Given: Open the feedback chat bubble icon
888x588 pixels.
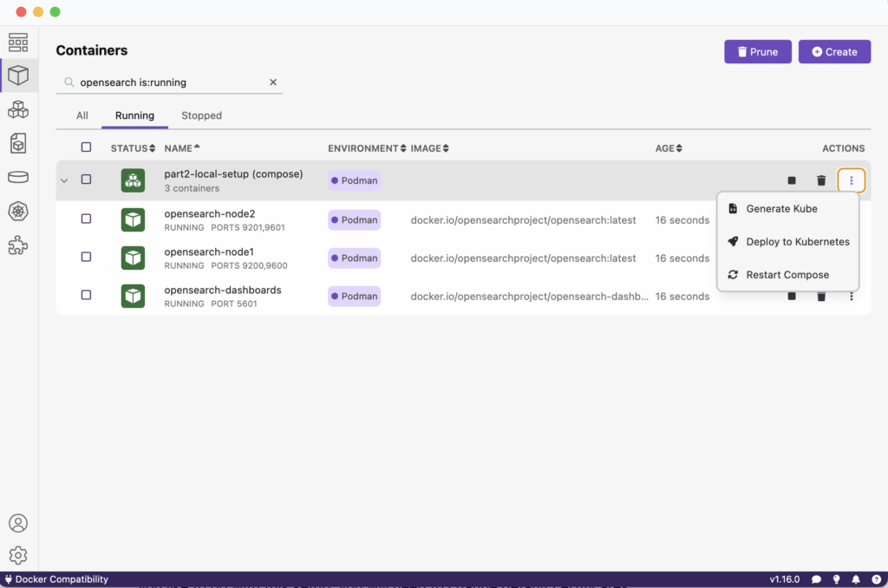Looking at the screenshot, I should (816, 579).
